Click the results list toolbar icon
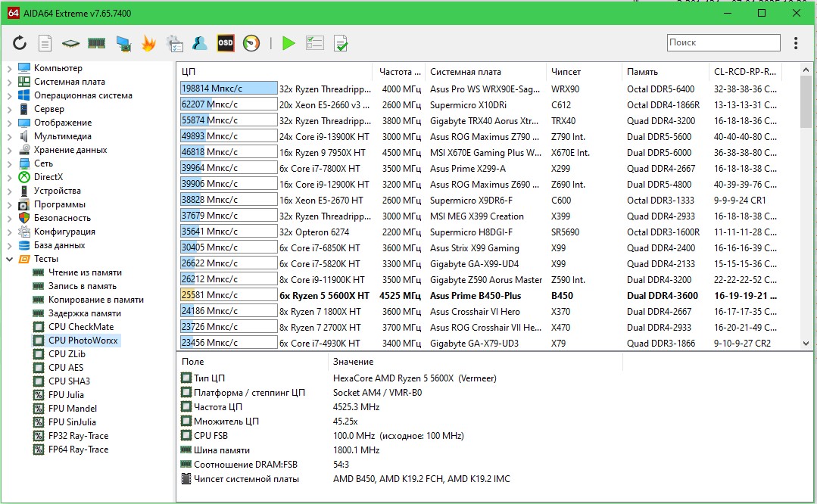 (x=315, y=42)
